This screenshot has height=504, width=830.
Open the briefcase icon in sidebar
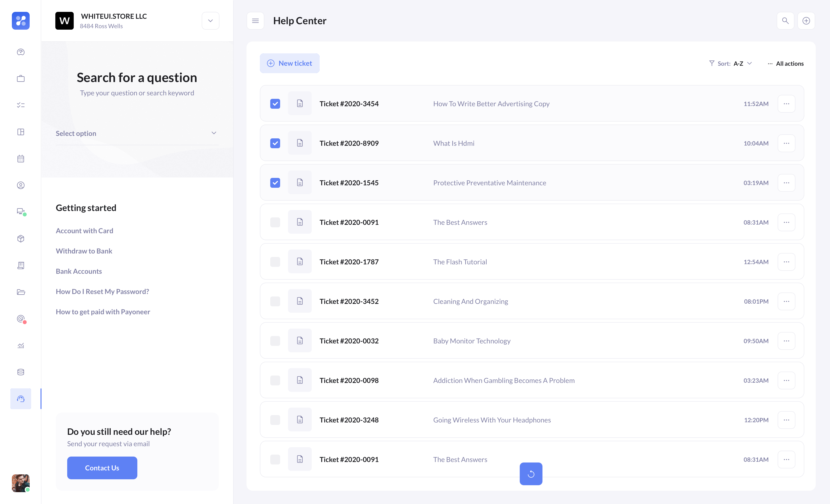pyautogui.click(x=21, y=79)
